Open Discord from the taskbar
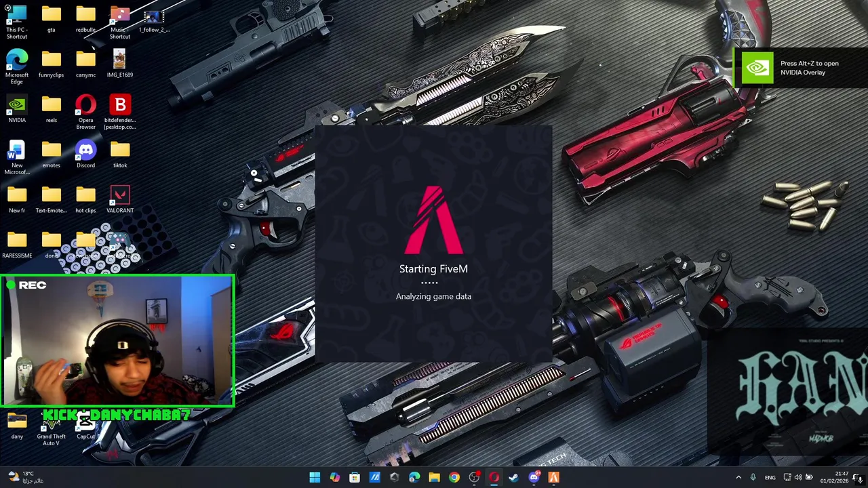The width and height of the screenshot is (868, 488). pyautogui.click(x=534, y=478)
